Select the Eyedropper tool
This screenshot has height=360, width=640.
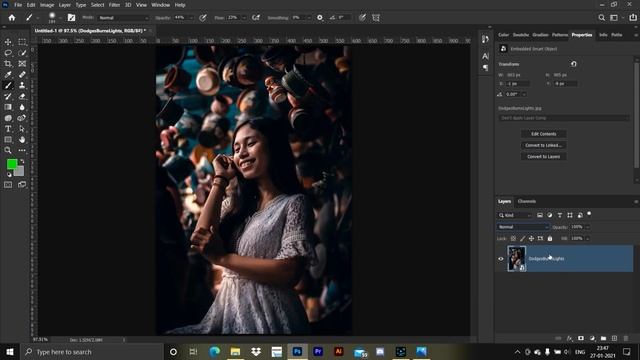click(x=8, y=74)
